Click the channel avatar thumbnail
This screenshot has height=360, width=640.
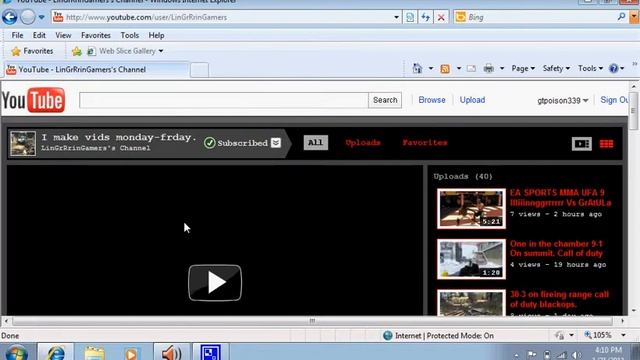pyautogui.click(x=23, y=143)
